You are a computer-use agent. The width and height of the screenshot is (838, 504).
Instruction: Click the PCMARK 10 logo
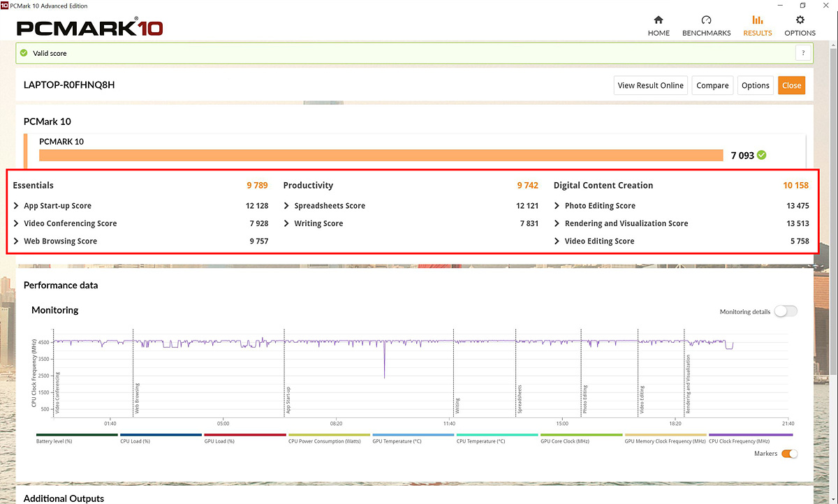pyautogui.click(x=90, y=27)
